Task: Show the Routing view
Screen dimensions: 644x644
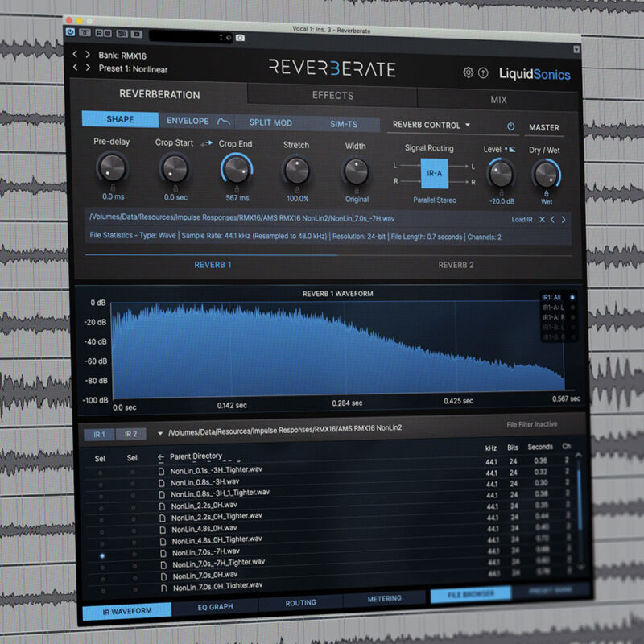Action: click(300, 602)
